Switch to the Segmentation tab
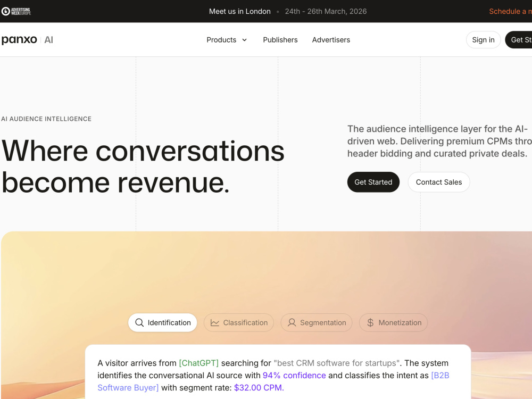This screenshot has width=532, height=399. click(316, 323)
